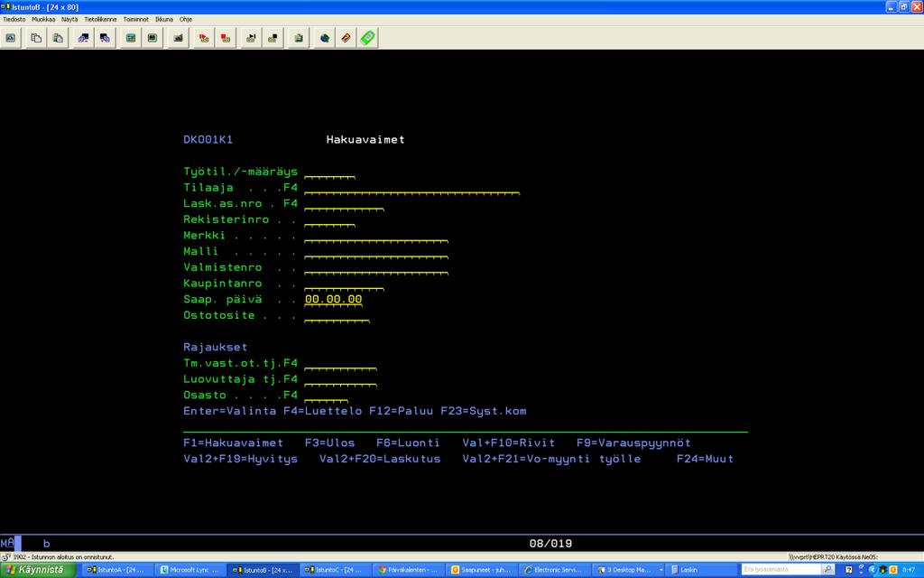Open Color mapping toolbar icon

pos(152,38)
